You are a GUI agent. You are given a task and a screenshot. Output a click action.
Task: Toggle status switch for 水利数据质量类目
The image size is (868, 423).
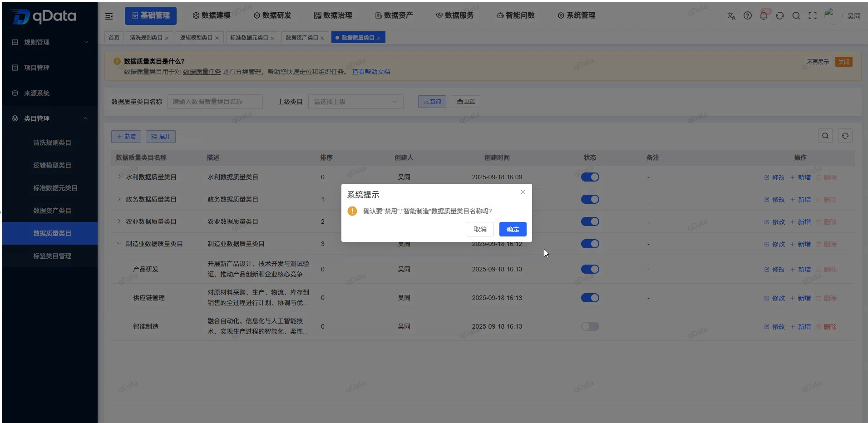pos(590,177)
